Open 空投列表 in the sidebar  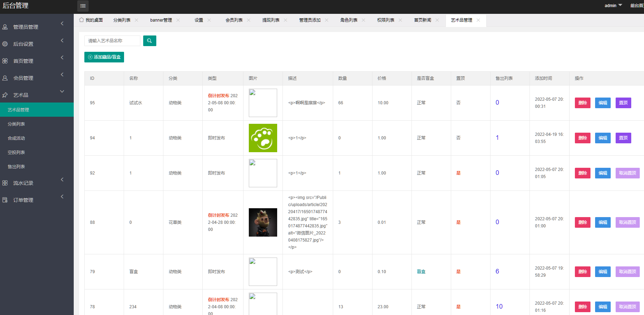(x=16, y=153)
